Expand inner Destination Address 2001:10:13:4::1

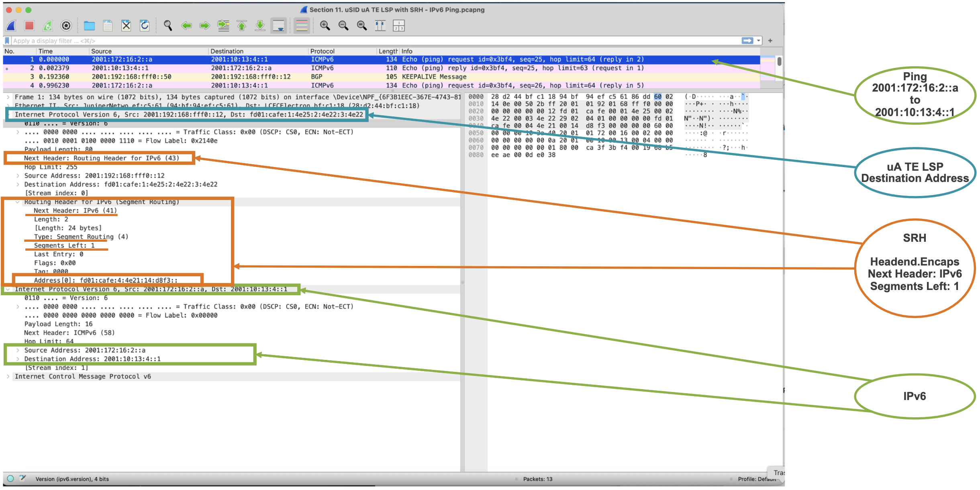[x=18, y=359]
